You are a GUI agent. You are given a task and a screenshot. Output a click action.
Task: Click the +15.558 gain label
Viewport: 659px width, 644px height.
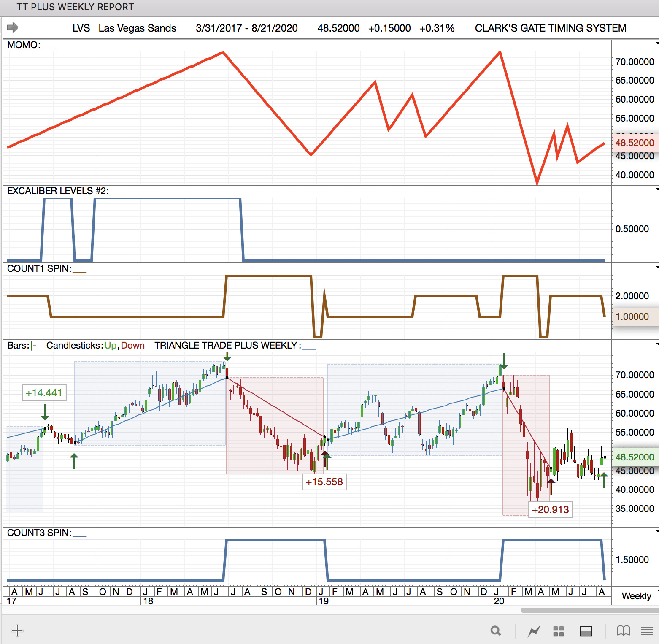(324, 482)
